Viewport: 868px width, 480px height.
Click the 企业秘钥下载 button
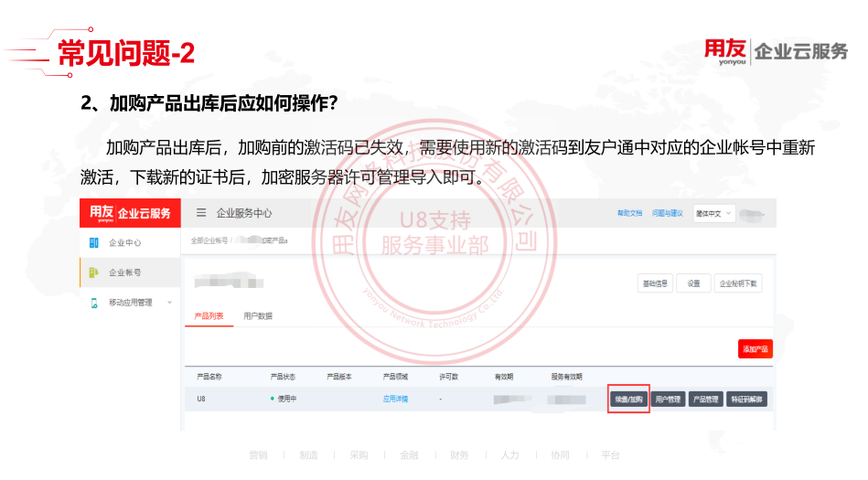click(738, 283)
